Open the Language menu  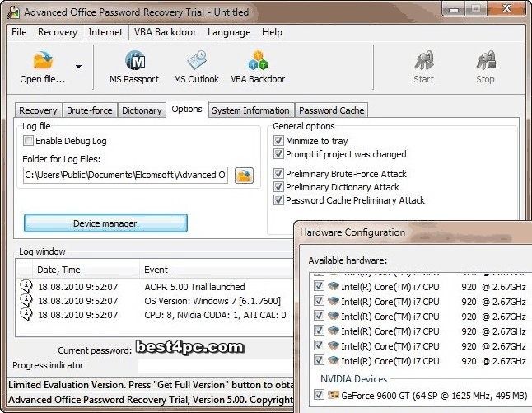[x=229, y=32]
